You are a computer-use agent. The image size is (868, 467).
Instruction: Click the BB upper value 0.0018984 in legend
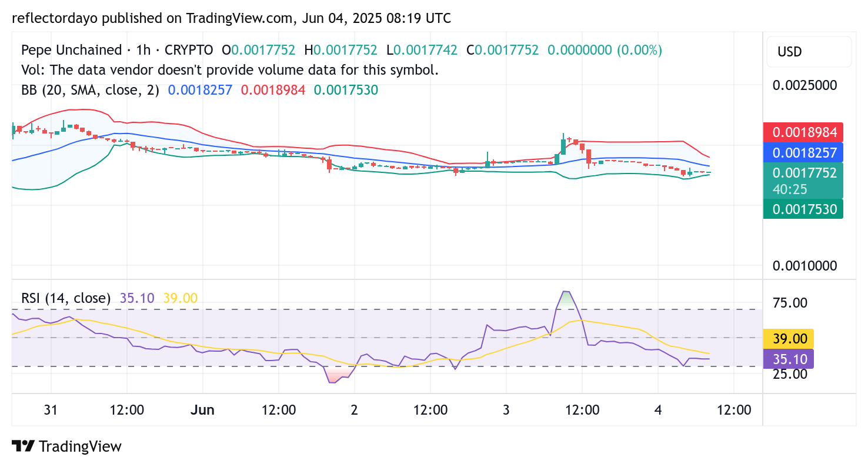273,90
